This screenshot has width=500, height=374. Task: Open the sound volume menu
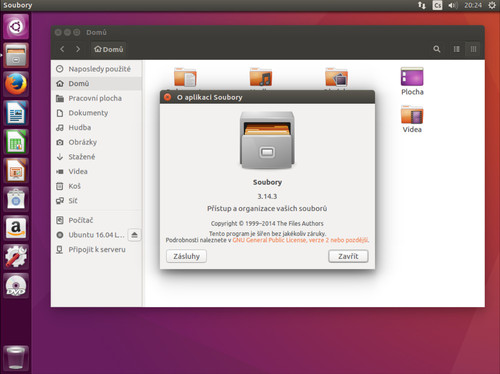coord(453,5)
